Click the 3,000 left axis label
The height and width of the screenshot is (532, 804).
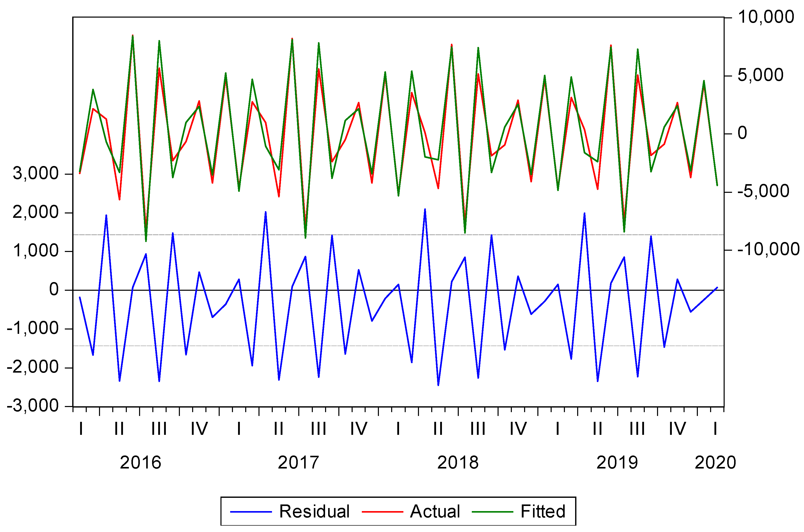pos(36,174)
